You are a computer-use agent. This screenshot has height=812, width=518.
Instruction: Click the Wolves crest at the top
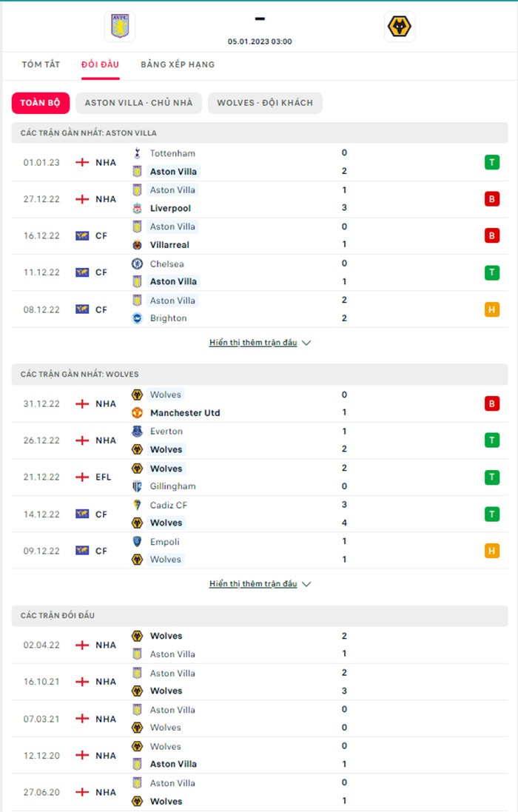(x=399, y=26)
